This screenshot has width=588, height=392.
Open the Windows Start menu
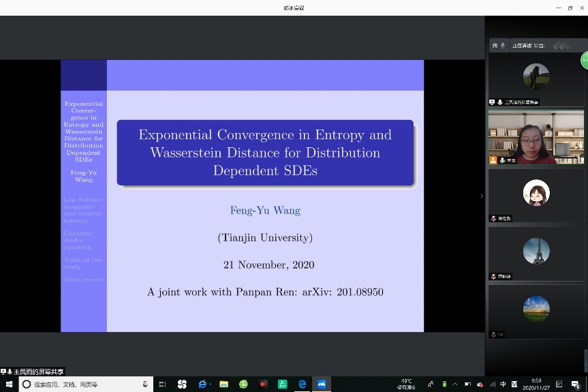point(9,385)
